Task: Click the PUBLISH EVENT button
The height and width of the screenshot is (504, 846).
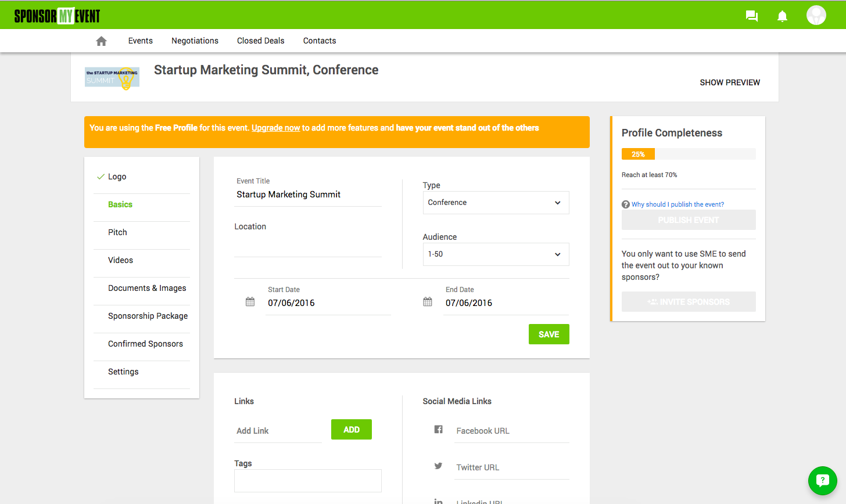Action: coord(689,220)
